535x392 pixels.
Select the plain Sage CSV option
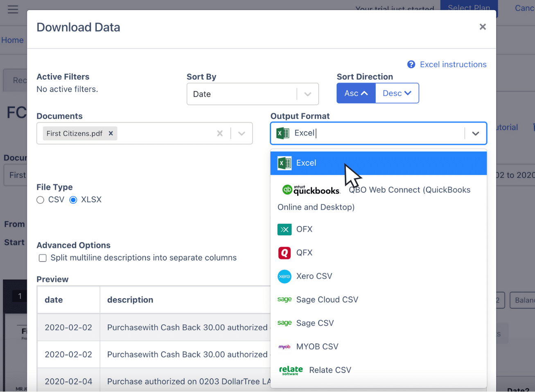point(379,323)
